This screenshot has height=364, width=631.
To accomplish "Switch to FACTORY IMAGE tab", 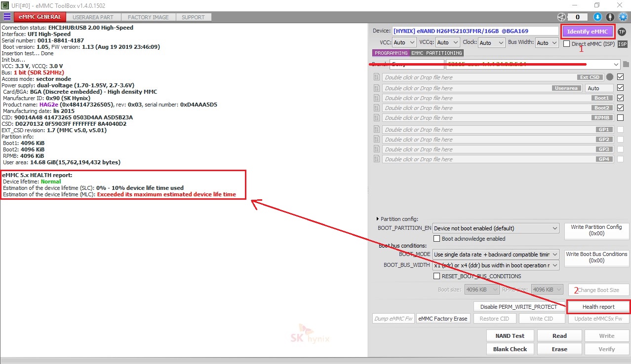I will 148,17.
